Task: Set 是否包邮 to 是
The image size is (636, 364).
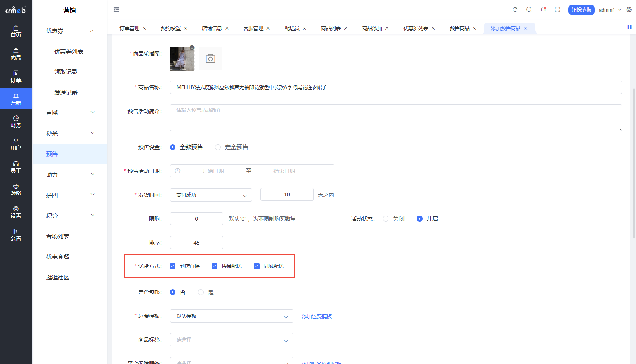Action: click(201, 292)
